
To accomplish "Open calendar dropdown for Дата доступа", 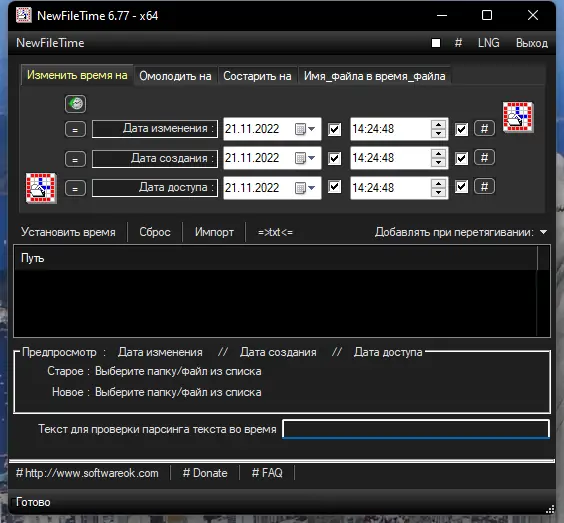I will [305, 187].
